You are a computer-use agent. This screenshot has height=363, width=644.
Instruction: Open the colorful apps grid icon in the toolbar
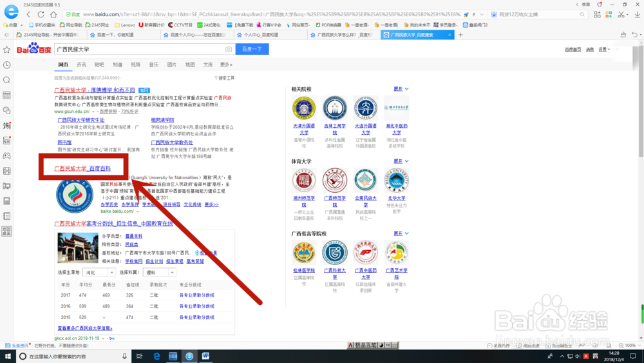[x=609, y=14]
